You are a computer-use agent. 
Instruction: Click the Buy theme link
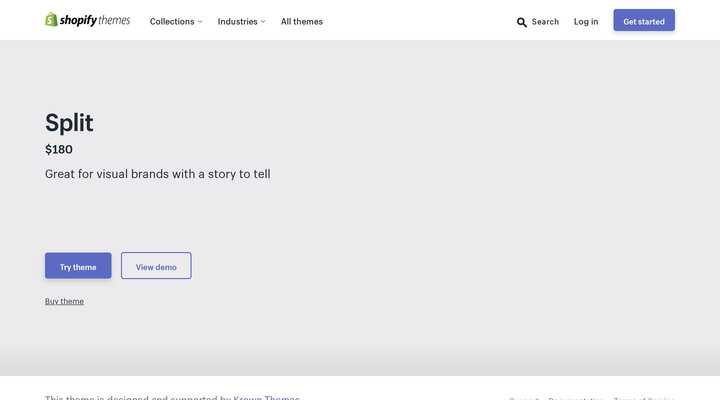click(x=64, y=301)
